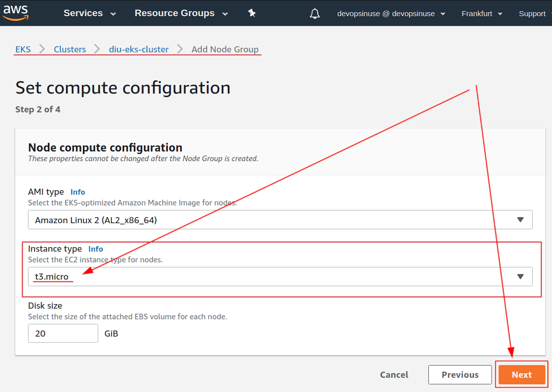552x392 pixels.
Task: Click the Disk size input field
Action: click(63, 333)
